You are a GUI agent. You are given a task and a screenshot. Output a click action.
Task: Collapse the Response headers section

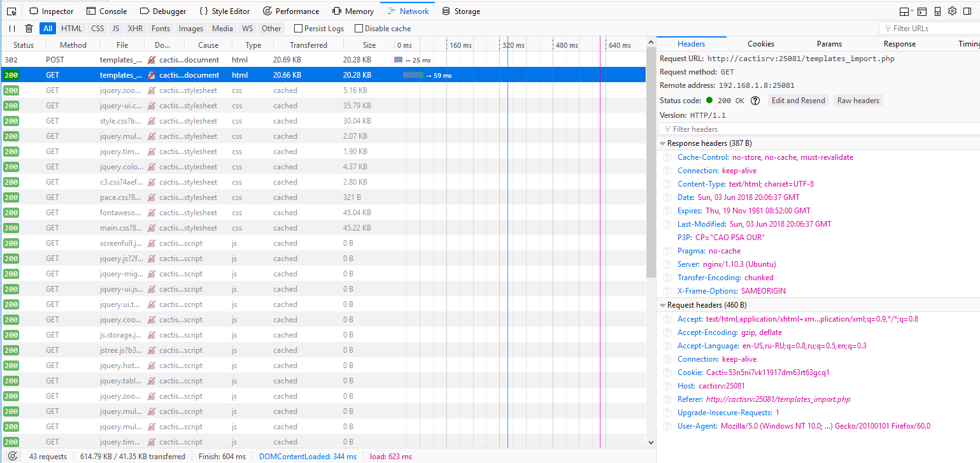[x=662, y=143]
